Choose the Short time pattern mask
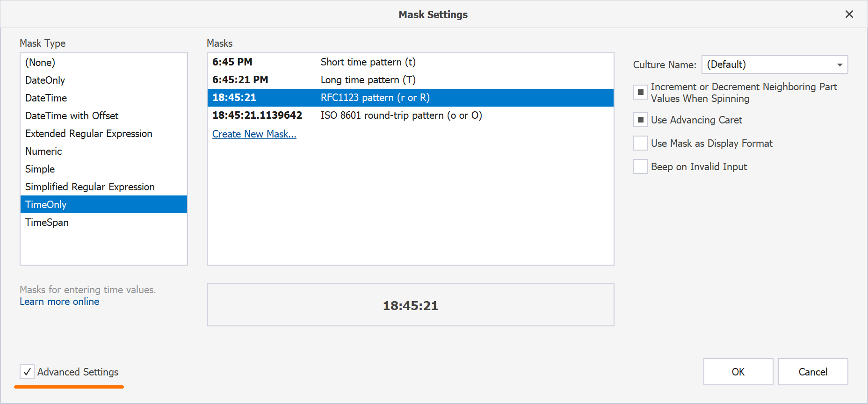This screenshot has height=404, width=868. click(x=368, y=62)
